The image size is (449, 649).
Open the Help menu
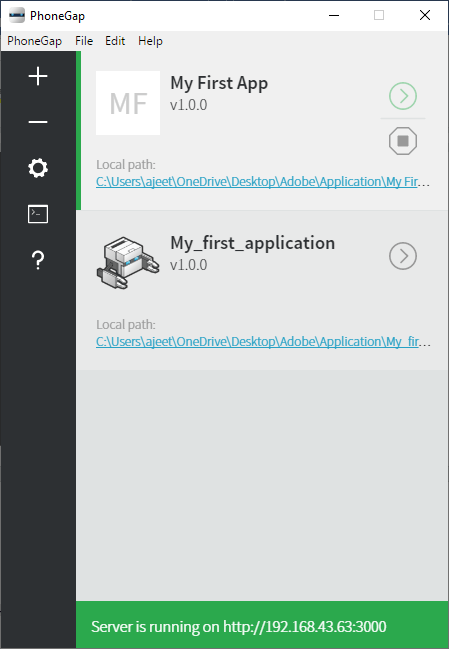(150, 41)
